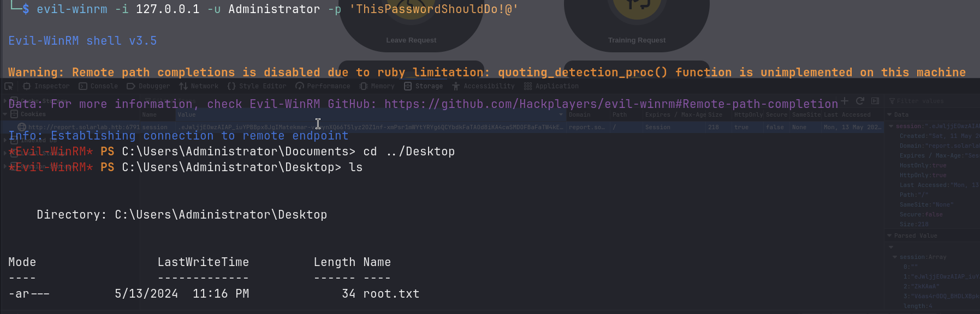Activate the element picker icon in devtools

9,86
